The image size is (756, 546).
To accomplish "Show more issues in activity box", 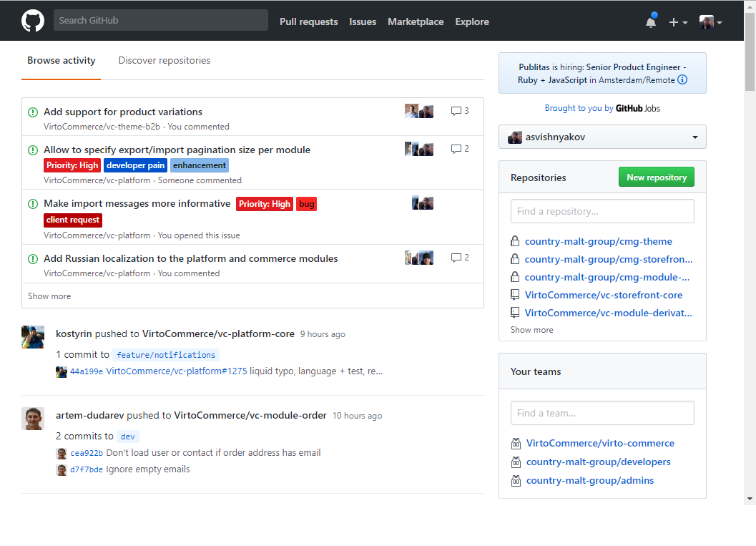I will click(x=49, y=296).
